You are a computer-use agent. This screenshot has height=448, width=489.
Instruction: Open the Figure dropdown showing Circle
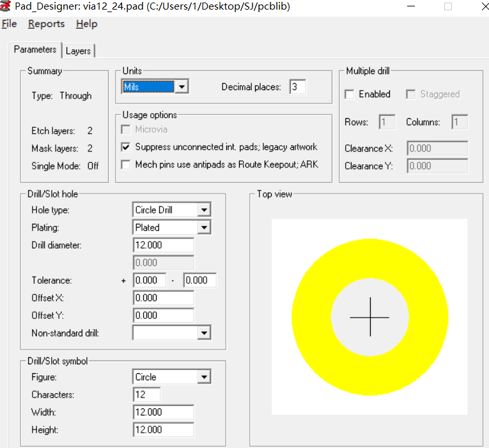pos(172,377)
